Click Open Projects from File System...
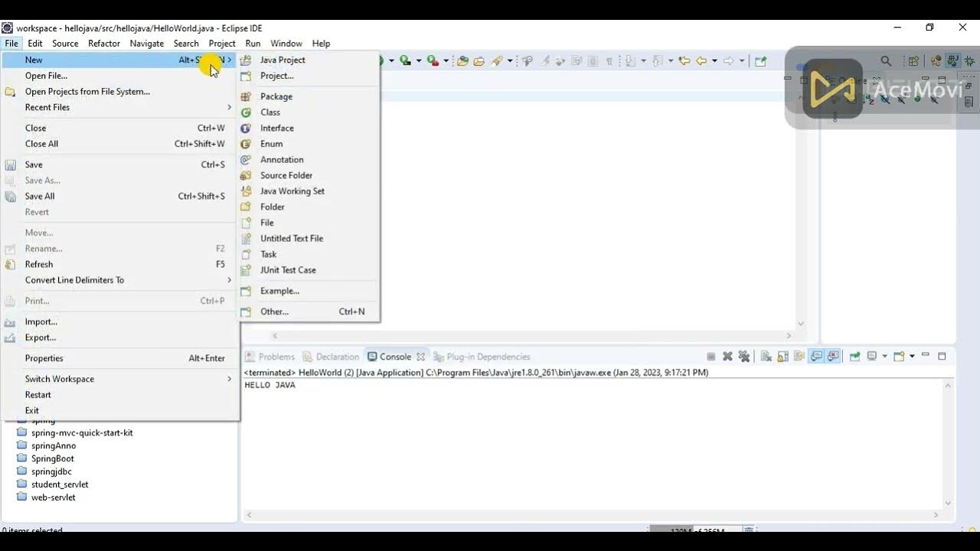Screen dimensions: 980x551 (x=121, y=91)
